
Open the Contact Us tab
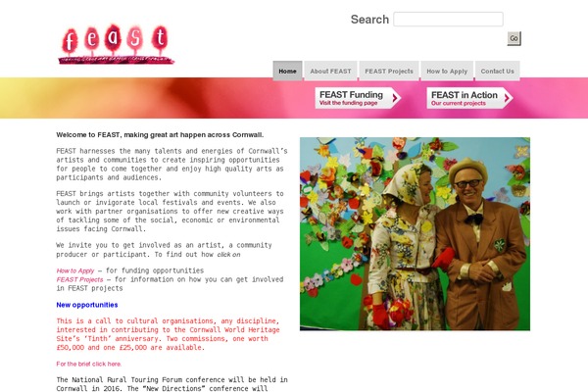pyautogui.click(x=497, y=71)
